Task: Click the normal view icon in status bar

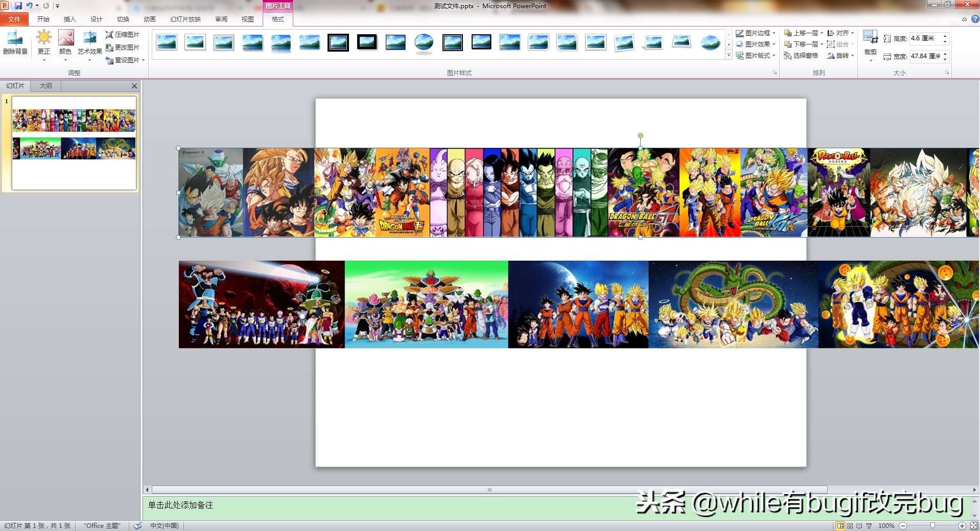Action: tap(840, 526)
